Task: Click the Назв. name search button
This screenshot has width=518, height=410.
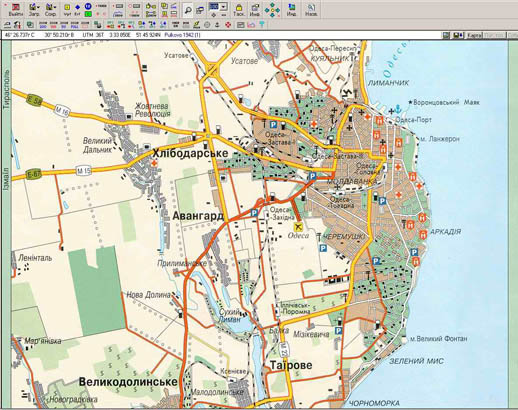Action: pyautogui.click(x=311, y=10)
